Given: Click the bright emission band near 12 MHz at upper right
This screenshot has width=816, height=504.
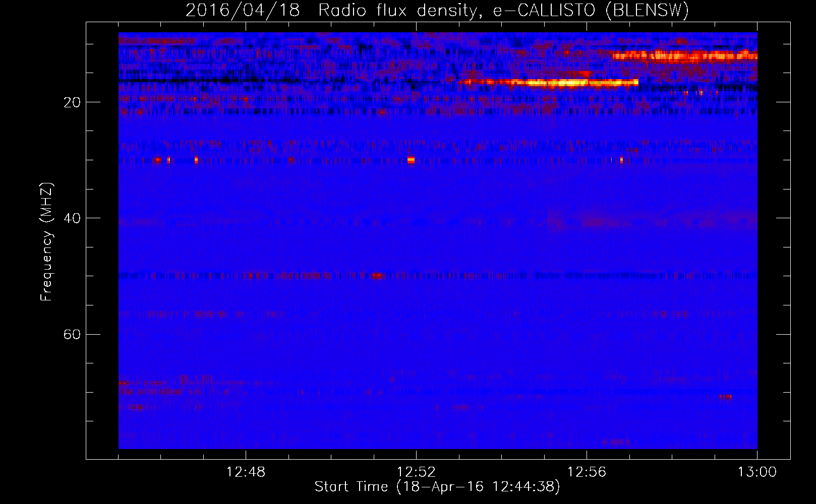Looking at the screenshot, I should pos(685,55).
